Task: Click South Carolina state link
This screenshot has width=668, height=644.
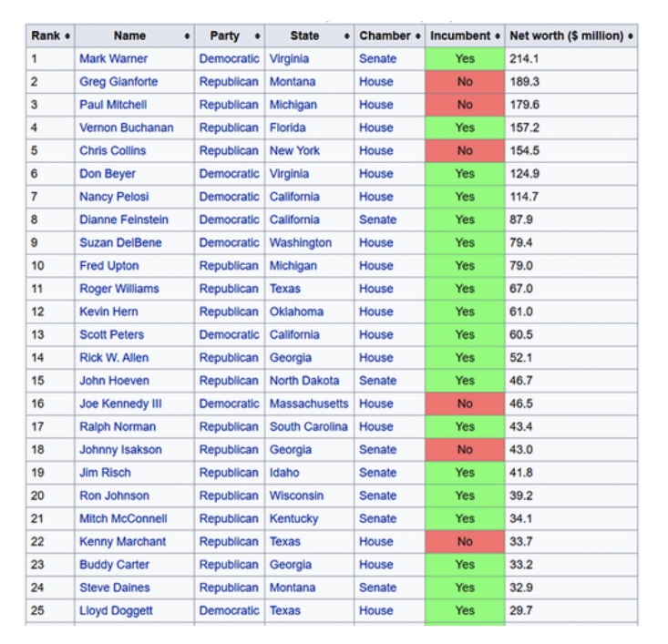Action: 308,426
